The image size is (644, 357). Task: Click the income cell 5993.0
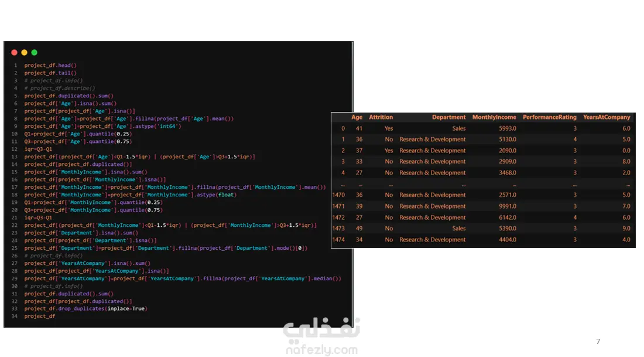coord(507,128)
